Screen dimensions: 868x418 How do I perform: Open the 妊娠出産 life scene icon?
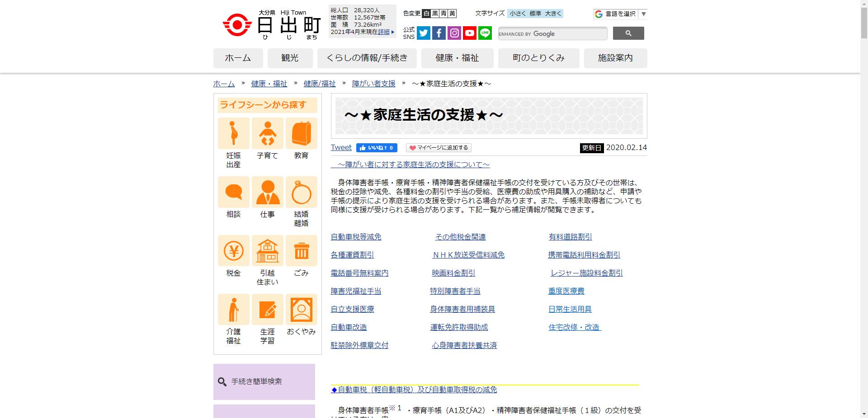233,133
